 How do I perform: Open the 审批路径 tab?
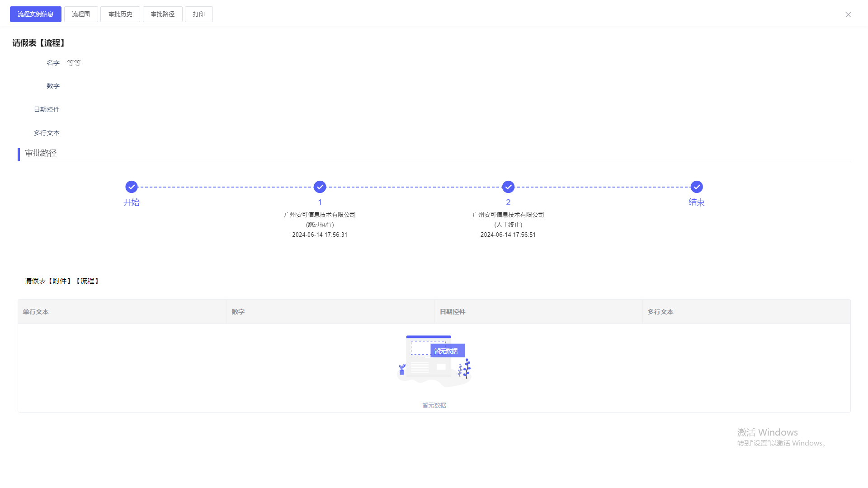pyautogui.click(x=163, y=14)
